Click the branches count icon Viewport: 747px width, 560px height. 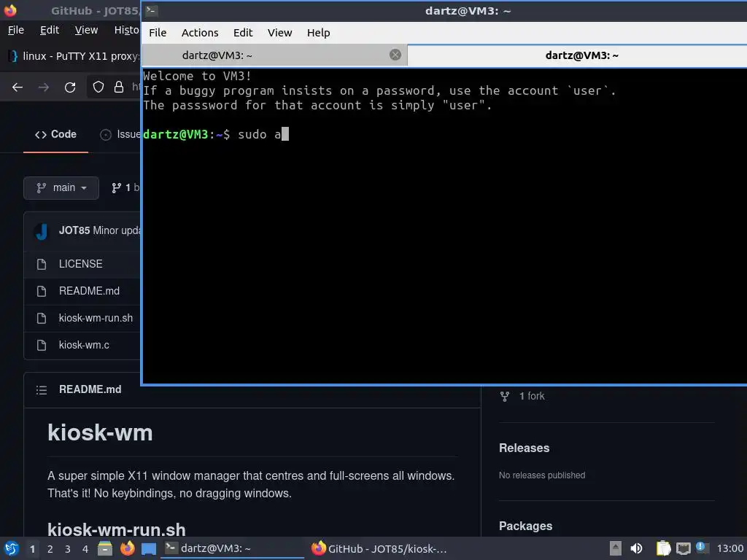(116, 187)
